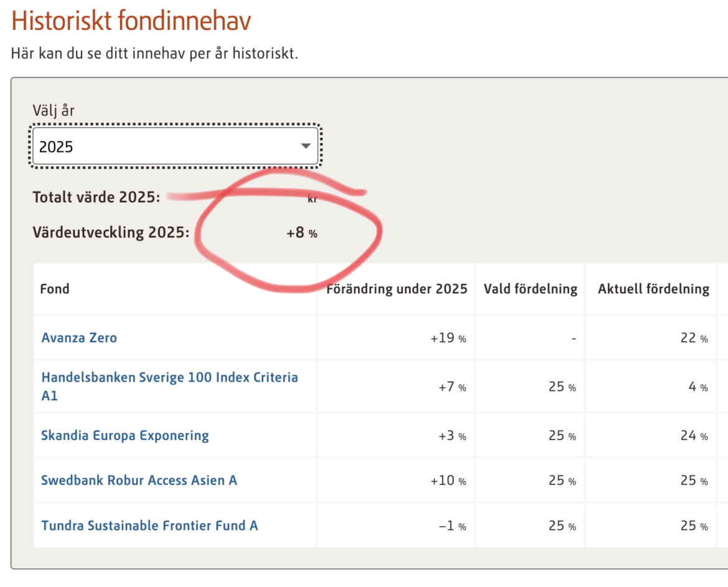728x587 pixels.
Task: Open the Skandia Europa Exponering fund
Action: (x=125, y=435)
